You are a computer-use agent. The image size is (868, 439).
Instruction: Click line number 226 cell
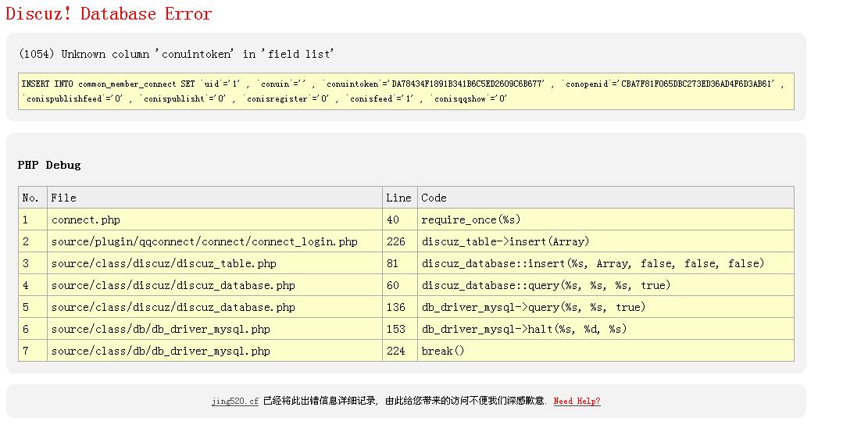click(x=400, y=241)
